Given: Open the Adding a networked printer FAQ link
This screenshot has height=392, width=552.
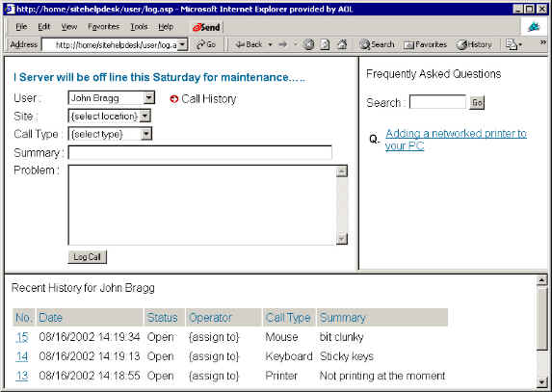Looking at the screenshot, I should (x=456, y=140).
